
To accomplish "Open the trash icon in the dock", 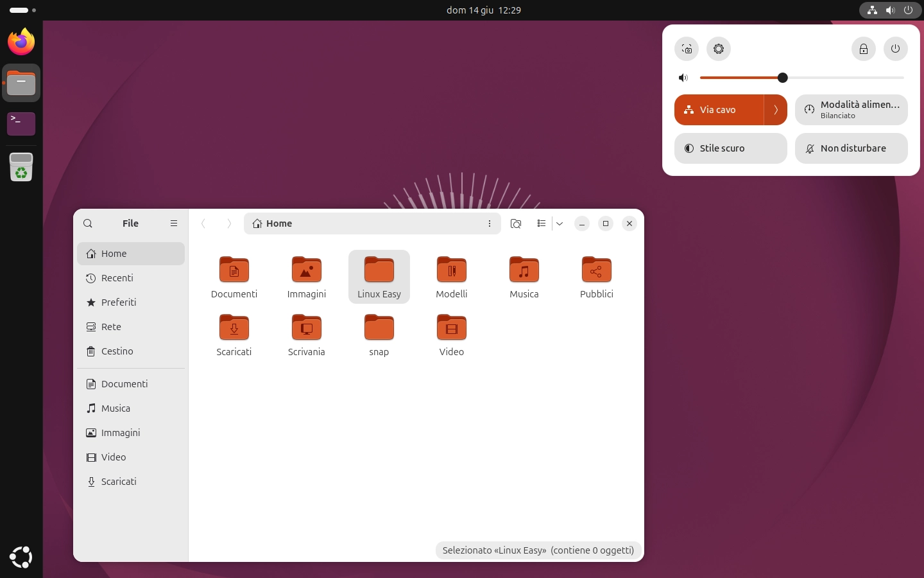I will pos(21,167).
